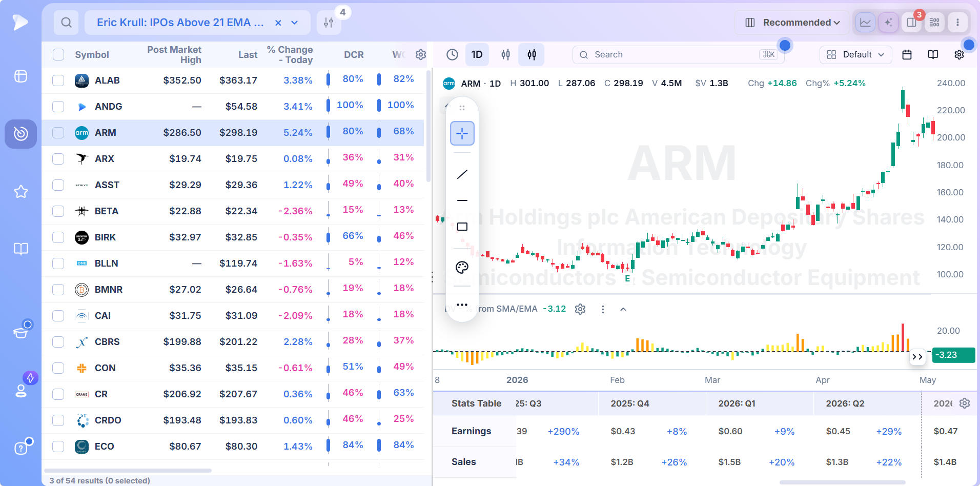980x486 pixels.
Task: Toggle the select-all header checkbox
Action: coord(58,55)
